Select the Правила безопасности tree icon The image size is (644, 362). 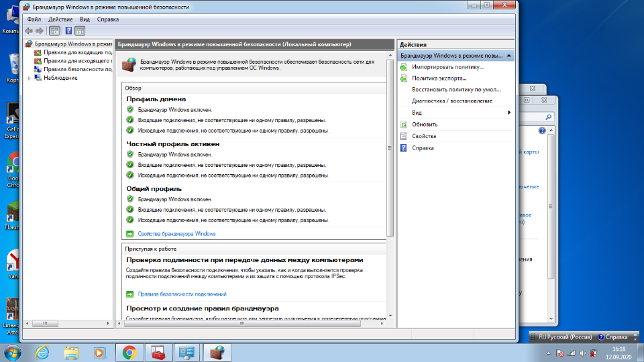pos(38,69)
